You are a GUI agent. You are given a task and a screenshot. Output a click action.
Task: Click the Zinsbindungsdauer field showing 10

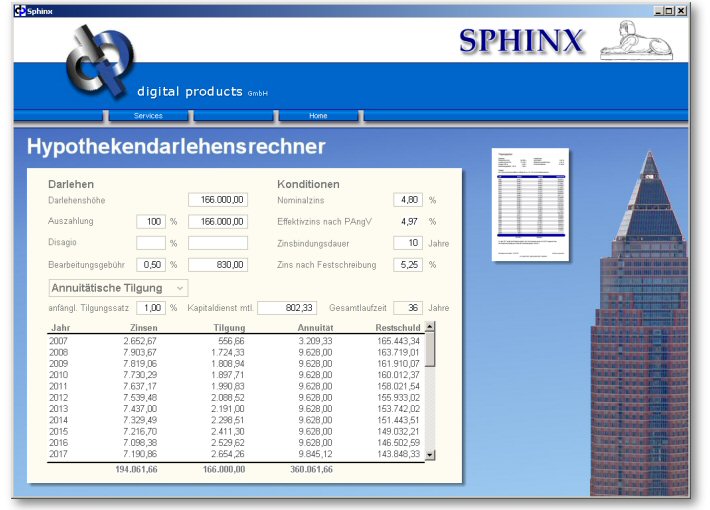tap(408, 243)
